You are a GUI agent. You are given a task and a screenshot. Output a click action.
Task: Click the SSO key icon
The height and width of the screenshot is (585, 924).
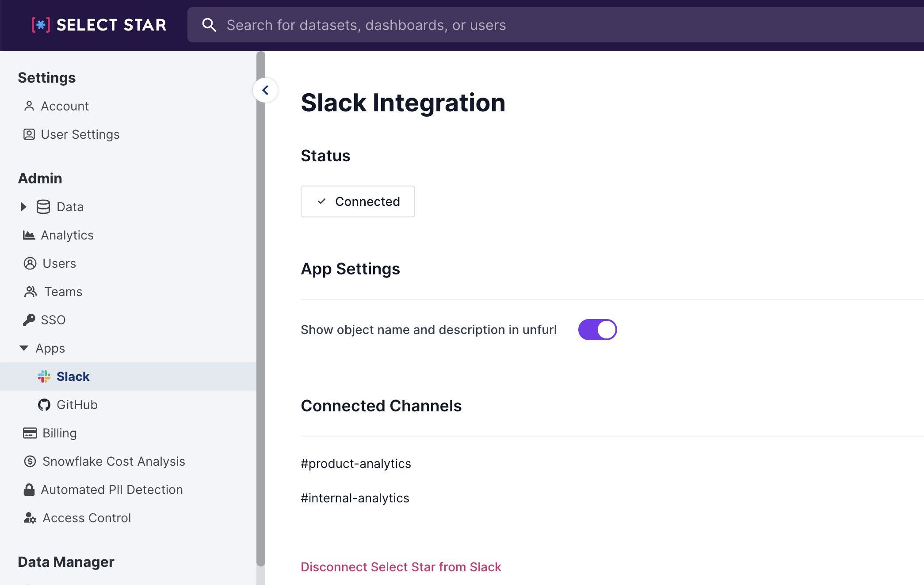[29, 320]
